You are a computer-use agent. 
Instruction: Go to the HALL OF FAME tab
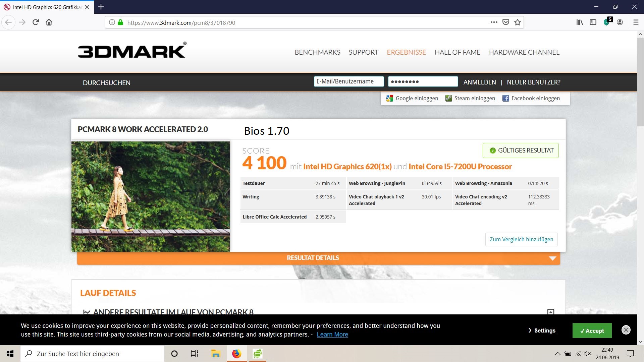pos(457,52)
